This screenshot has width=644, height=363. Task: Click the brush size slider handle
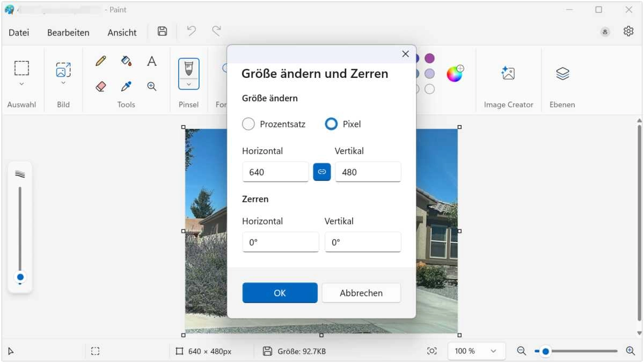coord(20,277)
